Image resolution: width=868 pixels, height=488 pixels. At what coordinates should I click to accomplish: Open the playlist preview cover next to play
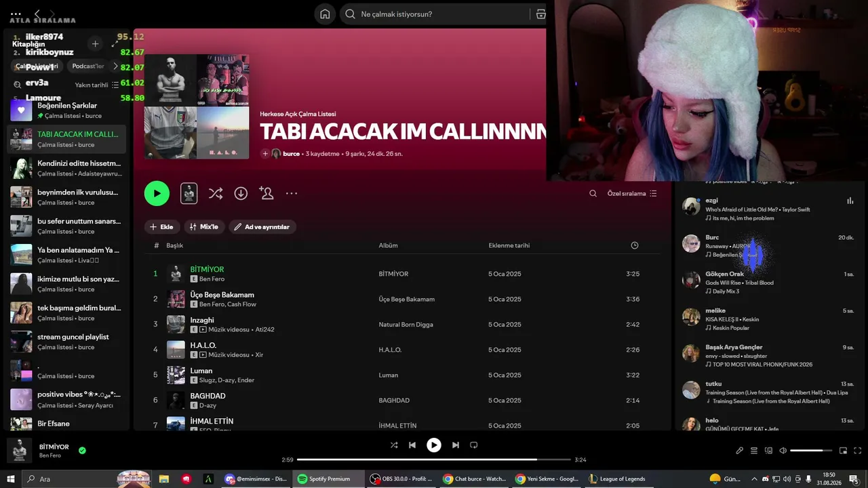click(x=189, y=194)
